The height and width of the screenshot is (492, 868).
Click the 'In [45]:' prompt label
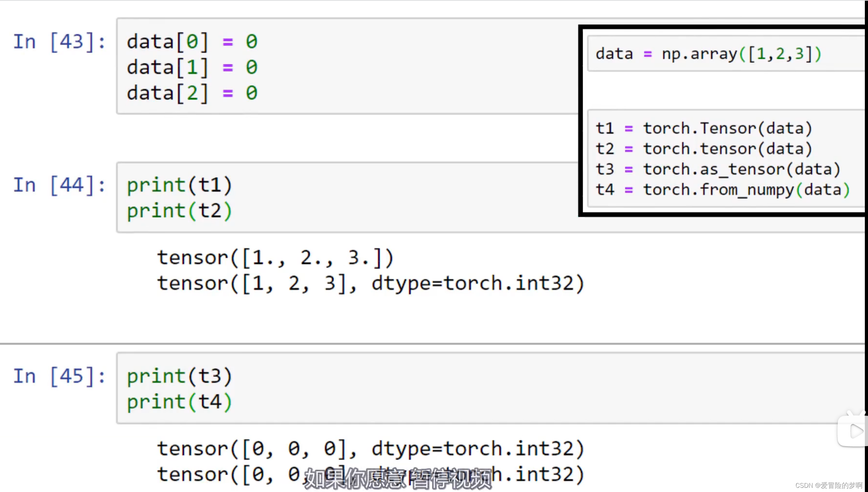click(x=59, y=376)
